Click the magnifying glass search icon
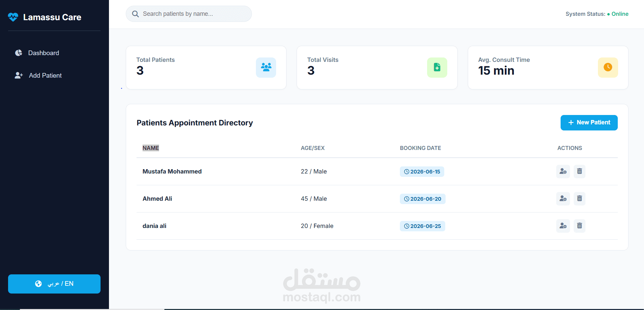644x310 pixels. (136, 14)
